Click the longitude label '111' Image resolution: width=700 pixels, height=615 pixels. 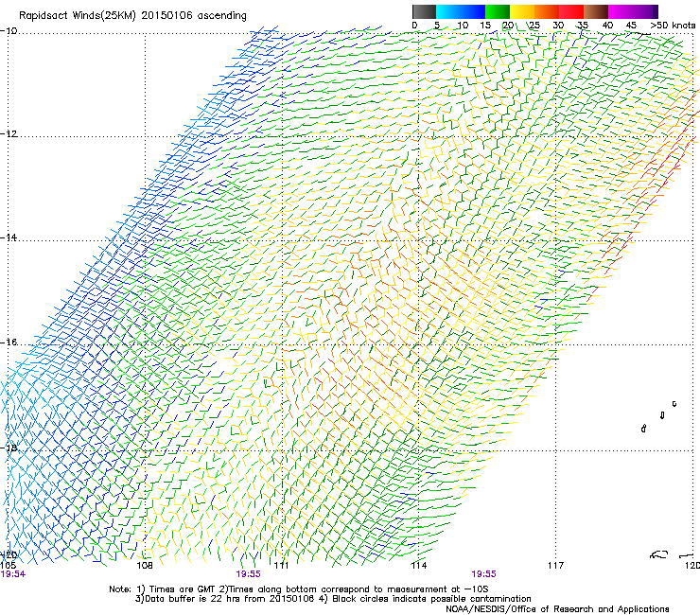(x=281, y=566)
